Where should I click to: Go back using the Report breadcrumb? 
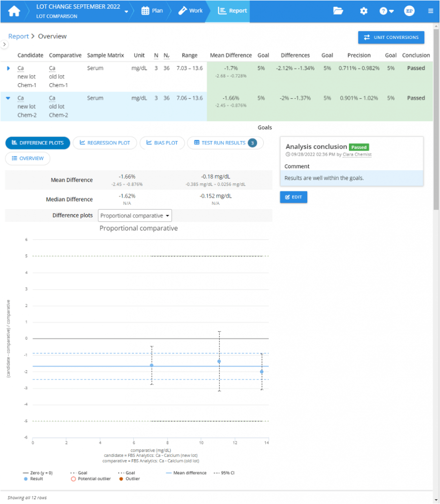click(x=18, y=36)
